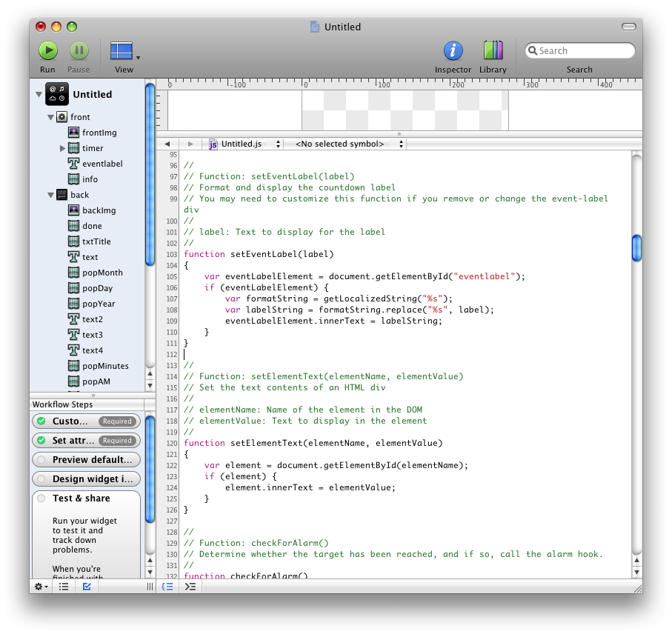Click the workflow steps scrollbar thumb
Viewport: 672px width, 634px height.
(x=150, y=470)
